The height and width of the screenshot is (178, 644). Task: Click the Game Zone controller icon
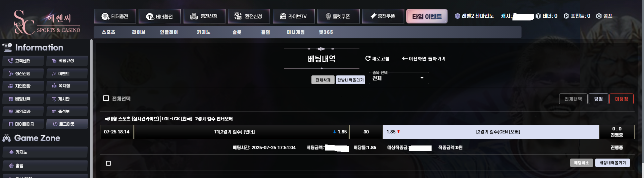tap(7, 138)
